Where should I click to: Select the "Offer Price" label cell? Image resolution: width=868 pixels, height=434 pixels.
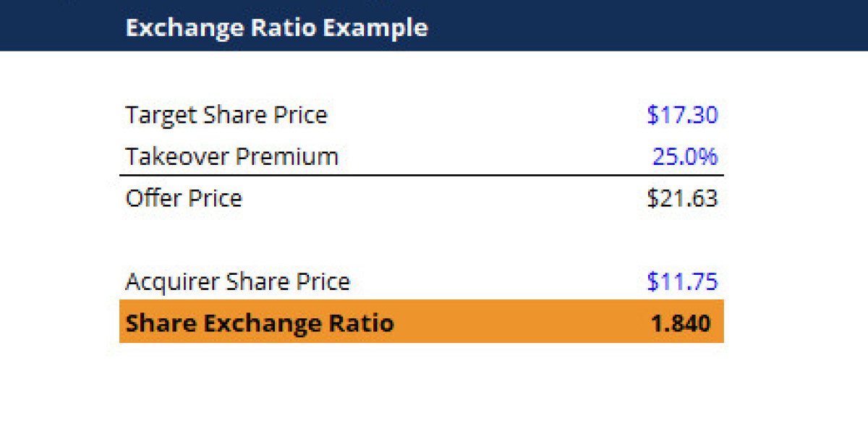tap(184, 198)
